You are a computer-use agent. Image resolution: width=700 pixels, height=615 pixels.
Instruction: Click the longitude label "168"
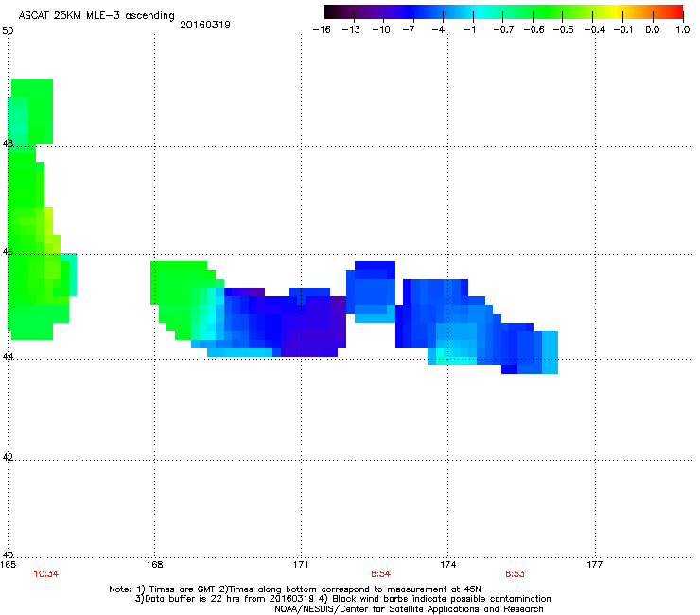[154, 565]
